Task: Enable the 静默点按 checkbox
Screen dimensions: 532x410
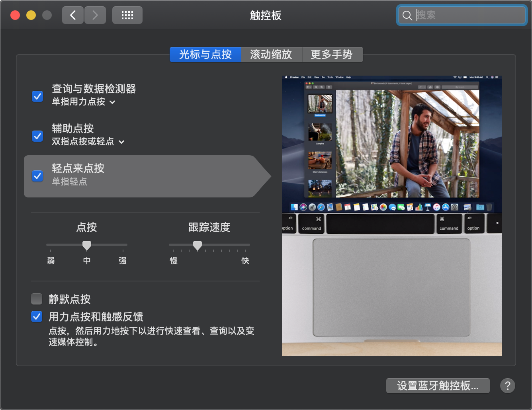Action: [x=37, y=299]
